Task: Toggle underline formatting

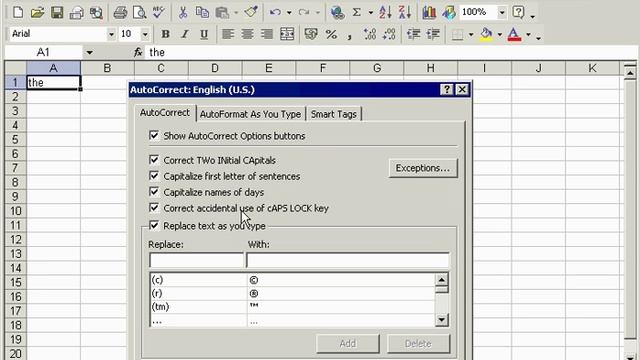Action: (204, 34)
